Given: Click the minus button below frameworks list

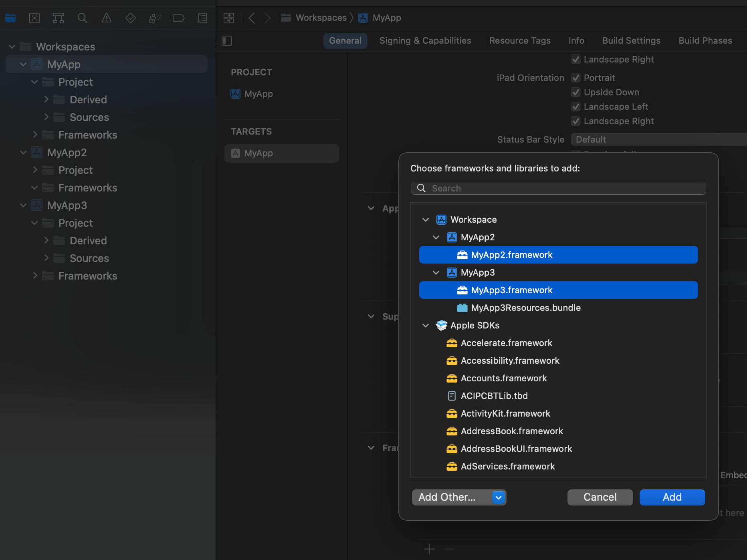Looking at the screenshot, I should pos(450,549).
